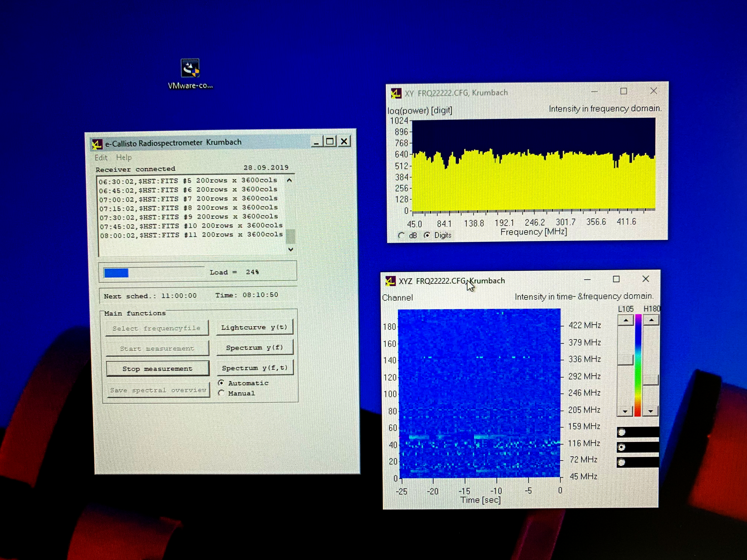
Task: Click the L105 lower threshold slider handle
Action: click(625, 359)
